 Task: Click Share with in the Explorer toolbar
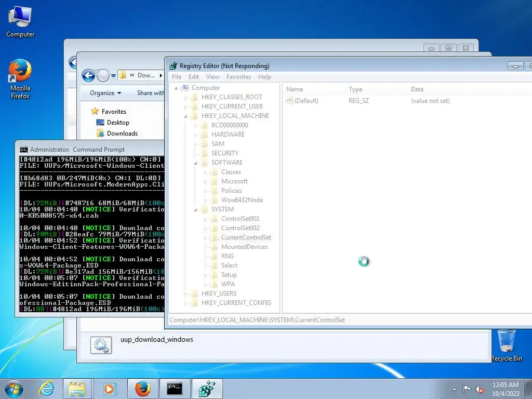coord(150,93)
